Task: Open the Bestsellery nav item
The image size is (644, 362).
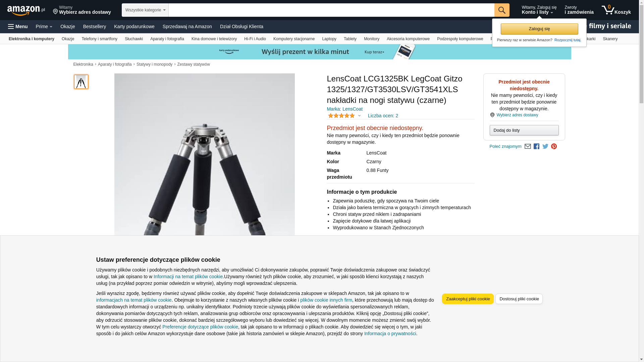Action: 95,26
